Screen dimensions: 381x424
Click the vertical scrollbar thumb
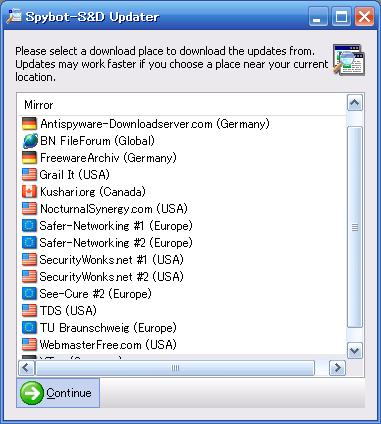coord(355,227)
